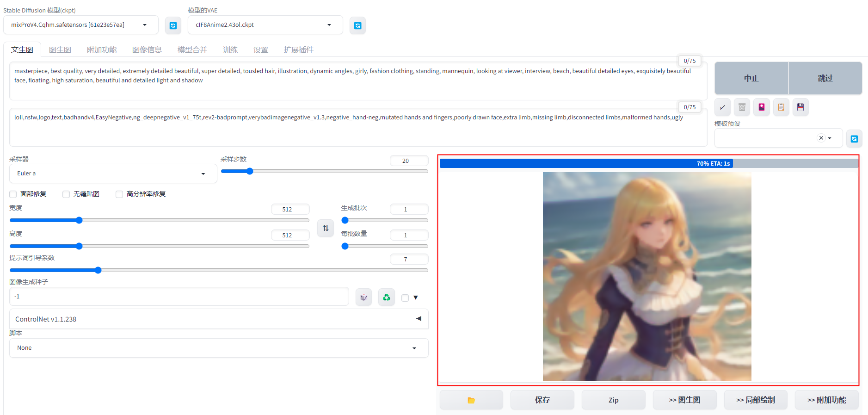
Task: Open the Stable Diffusion model dropdown
Action: pyautogui.click(x=81, y=25)
